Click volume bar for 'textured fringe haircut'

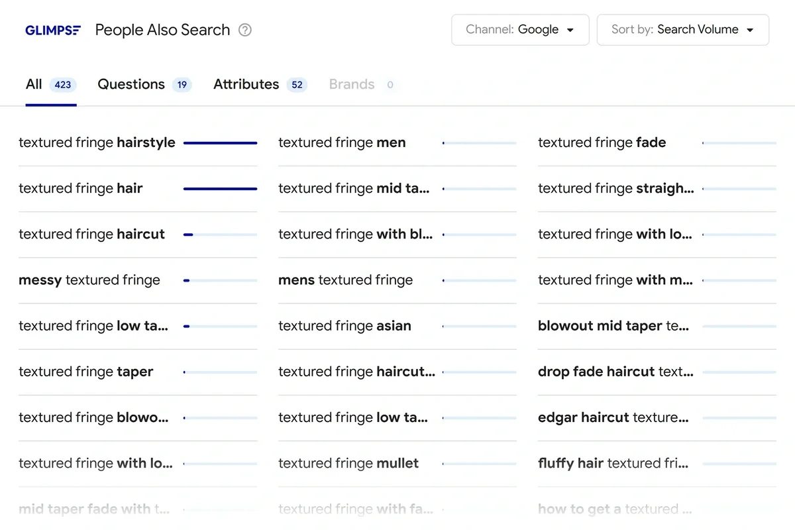click(220, 235)
